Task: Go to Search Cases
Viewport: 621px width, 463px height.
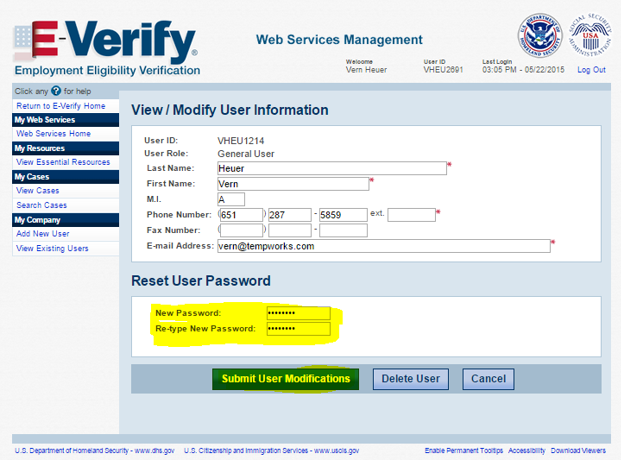Action: pos(42,205)
